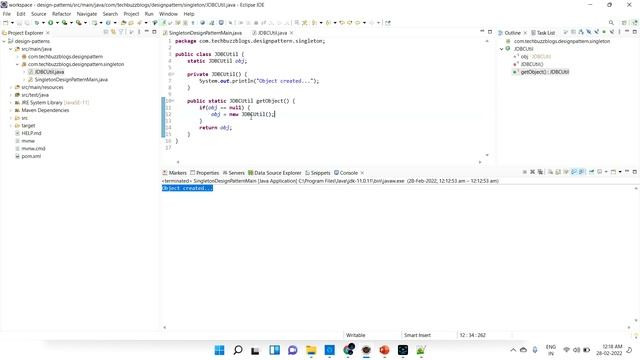Expand JRE System Library node

(x=11, y=102)
